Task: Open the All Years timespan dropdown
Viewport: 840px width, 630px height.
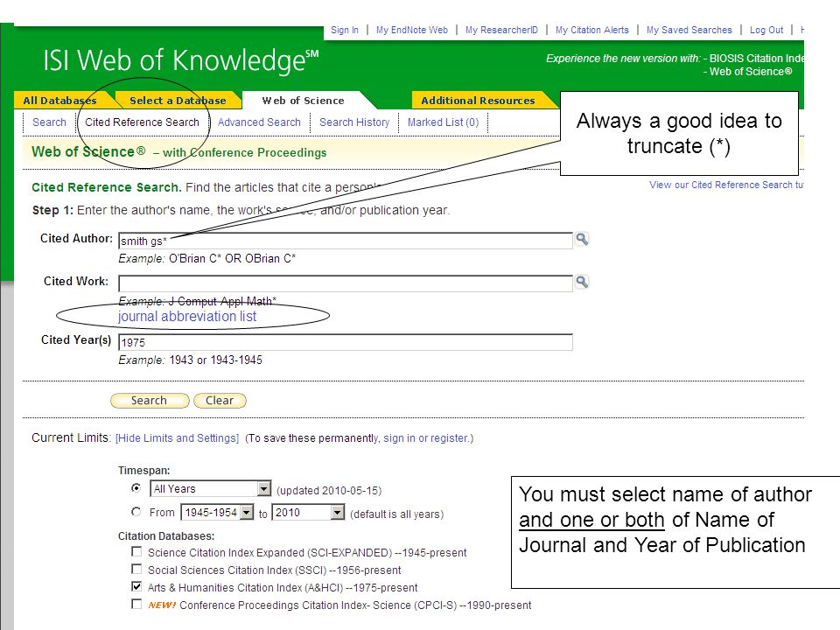Action: pos(211,488)
